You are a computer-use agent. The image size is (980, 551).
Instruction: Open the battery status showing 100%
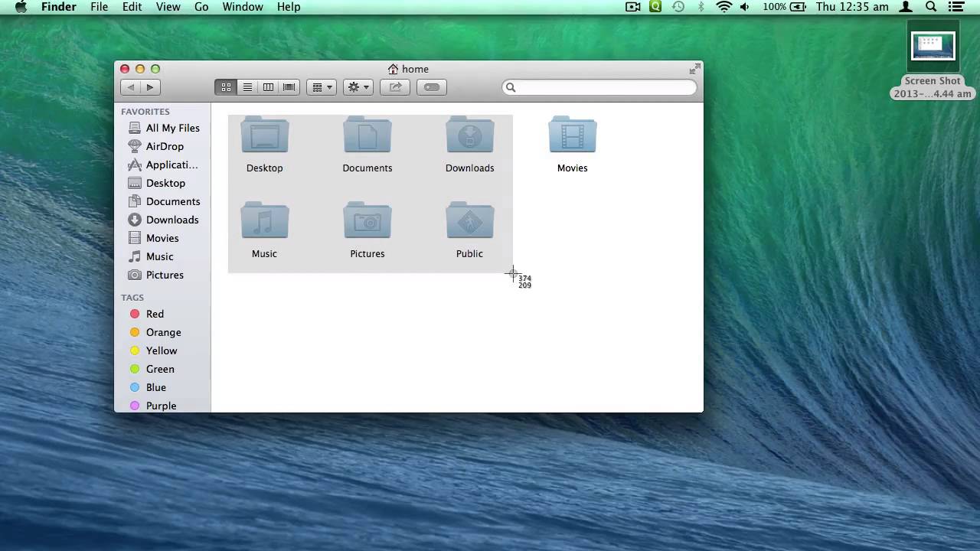tap(784, 7)
